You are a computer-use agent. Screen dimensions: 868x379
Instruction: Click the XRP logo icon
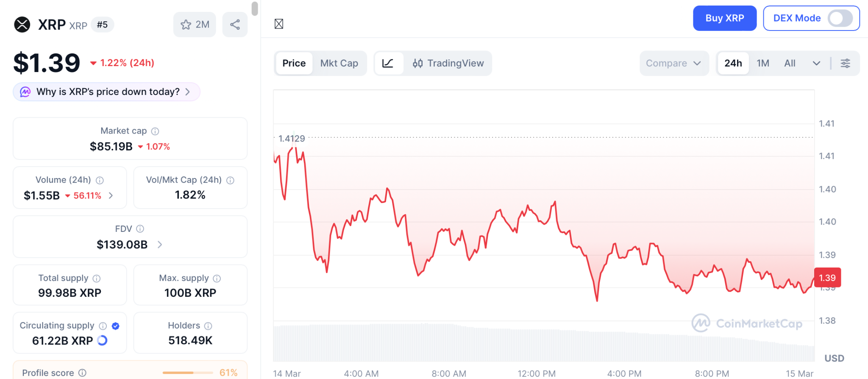pyautogui.click(x=22, y=25)
